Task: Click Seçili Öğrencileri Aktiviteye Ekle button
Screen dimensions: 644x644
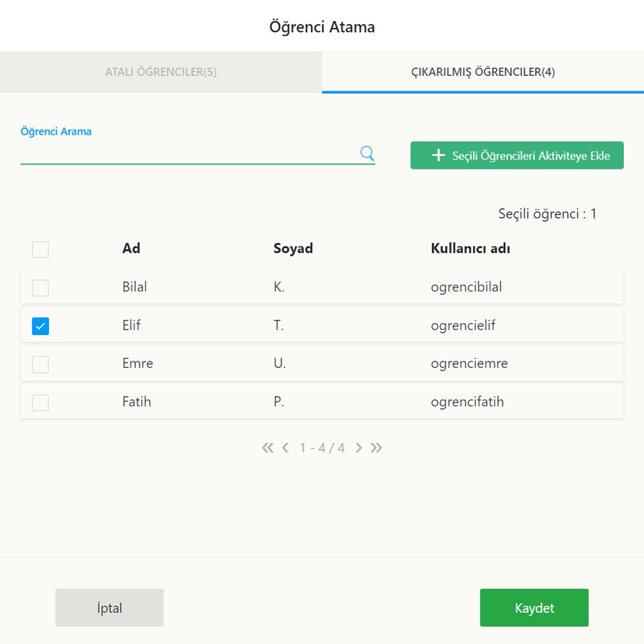Action: (x=517, y=155)
